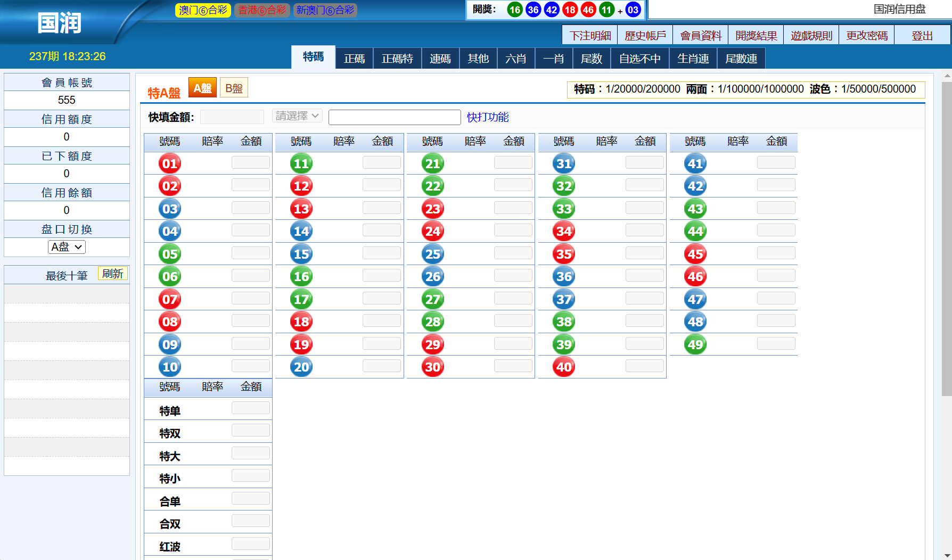Click the blue number 10 ball
952x560 pixels.
click(x=170, y=367)
